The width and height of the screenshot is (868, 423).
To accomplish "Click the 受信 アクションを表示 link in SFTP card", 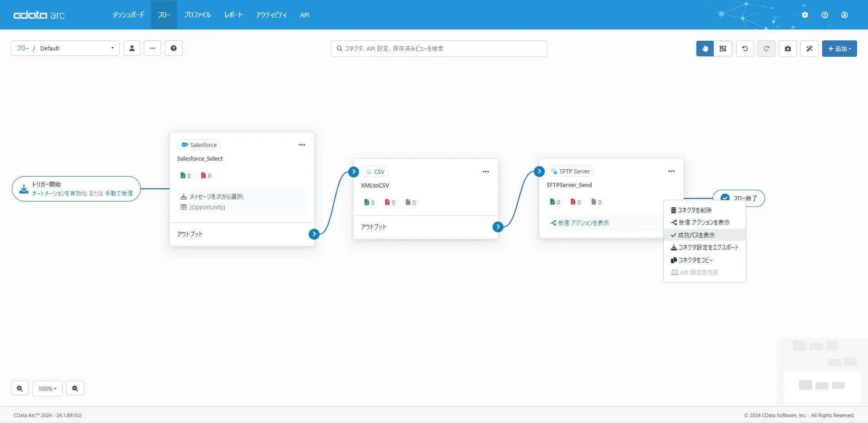I will tap(580, 223).
